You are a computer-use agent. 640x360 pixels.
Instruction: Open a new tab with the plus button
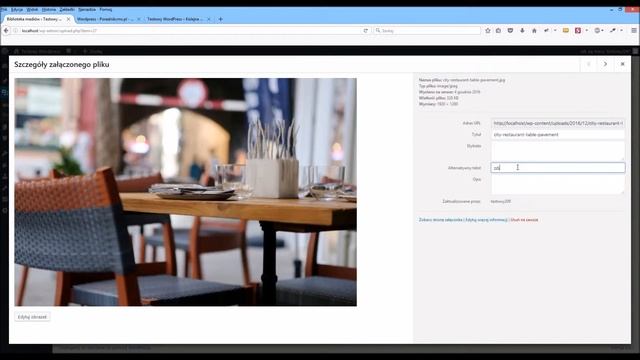(x=220, y=19)
